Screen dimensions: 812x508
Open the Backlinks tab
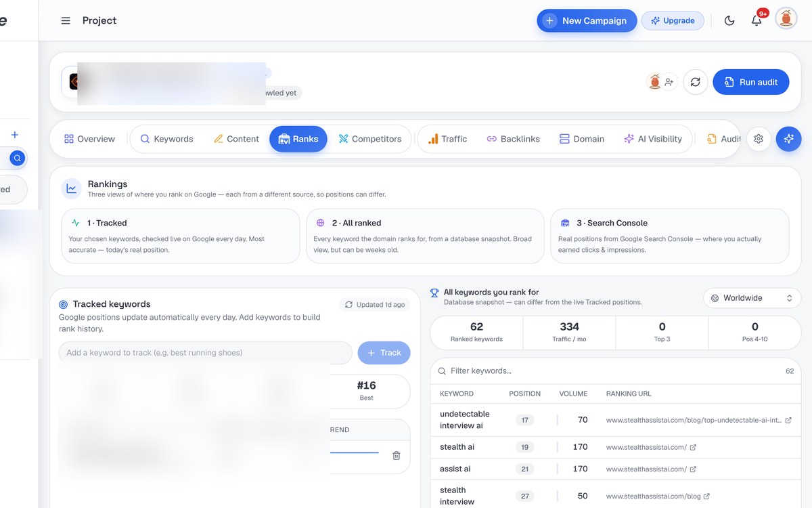click(513, 139)
